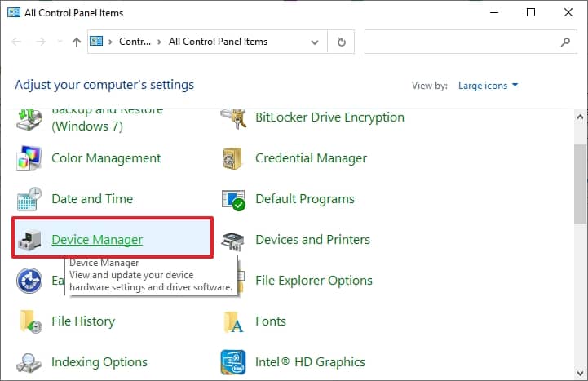This screenshot has width=588, height=381.
Task: Open the Color Management icon
Action: [29, 158]
